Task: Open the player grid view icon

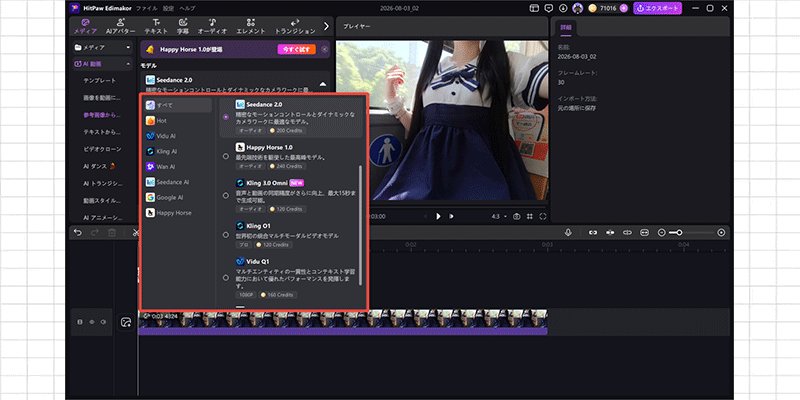Action: pyautogui.click(x=530, y=216)
